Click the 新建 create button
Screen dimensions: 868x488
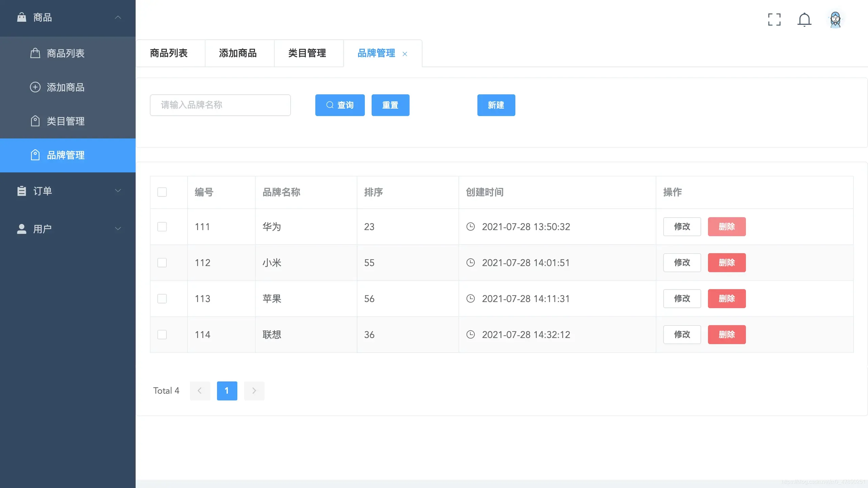[x=496, y=105]
